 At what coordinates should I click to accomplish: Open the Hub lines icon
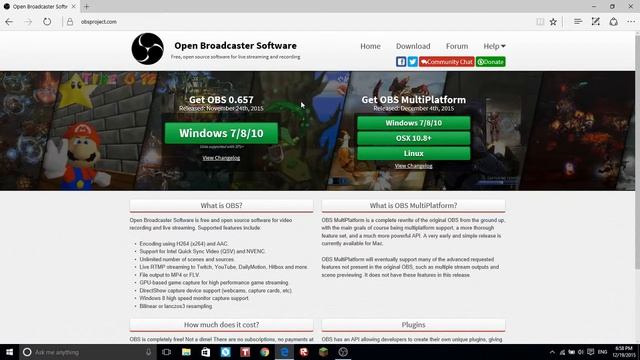(x=578, y=22)
